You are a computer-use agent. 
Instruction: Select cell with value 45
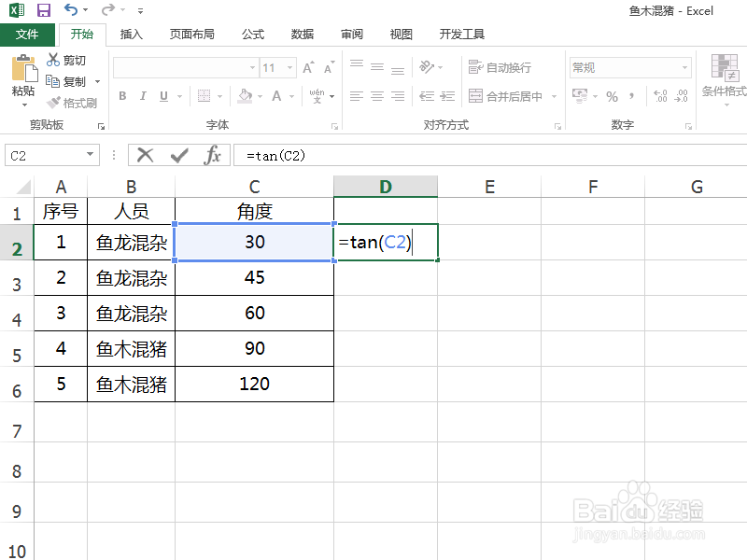(x=254, y=277)
